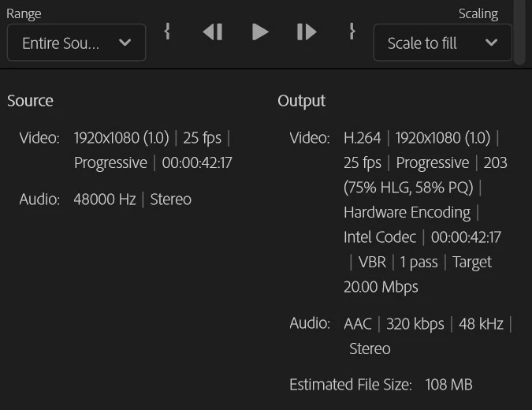
Task: Select the Source heading
Action: (x=30, y=101)
